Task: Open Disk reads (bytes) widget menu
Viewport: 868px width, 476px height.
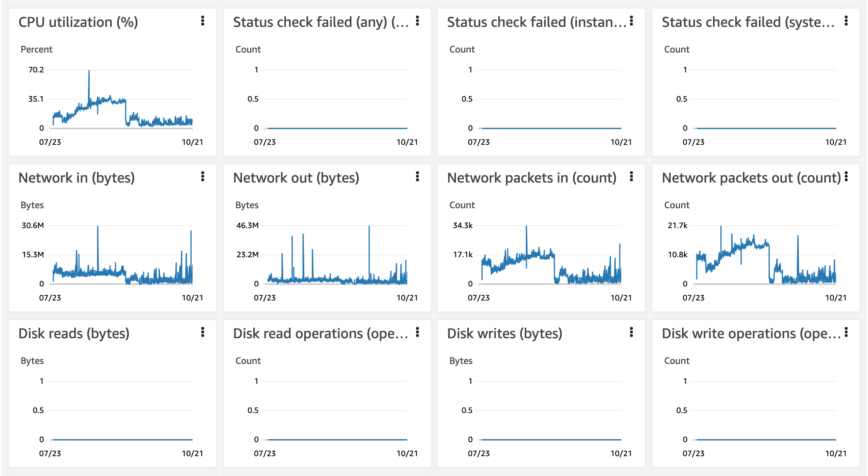Action: click(x=203, y=332)
